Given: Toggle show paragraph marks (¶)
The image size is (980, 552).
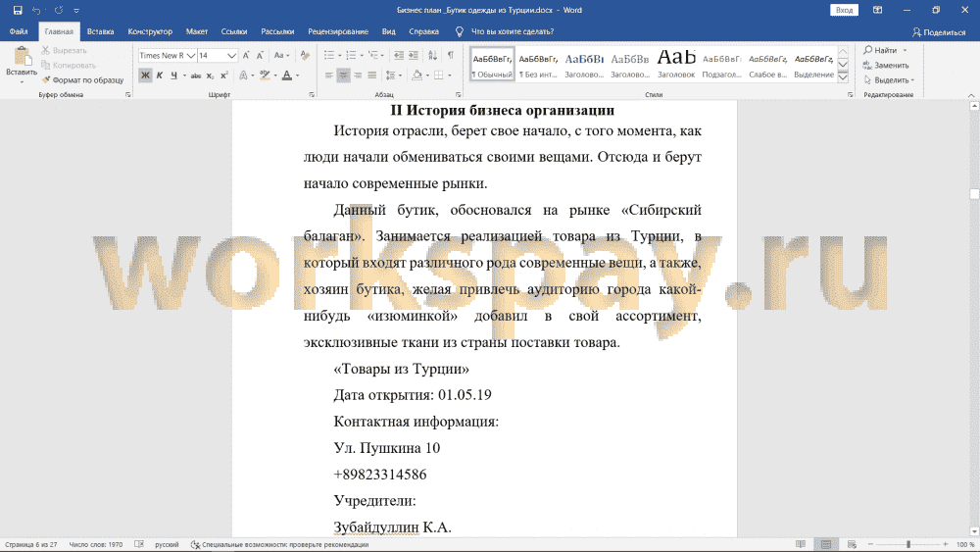Looking at the screenshot, I should (x=450, y=56).
